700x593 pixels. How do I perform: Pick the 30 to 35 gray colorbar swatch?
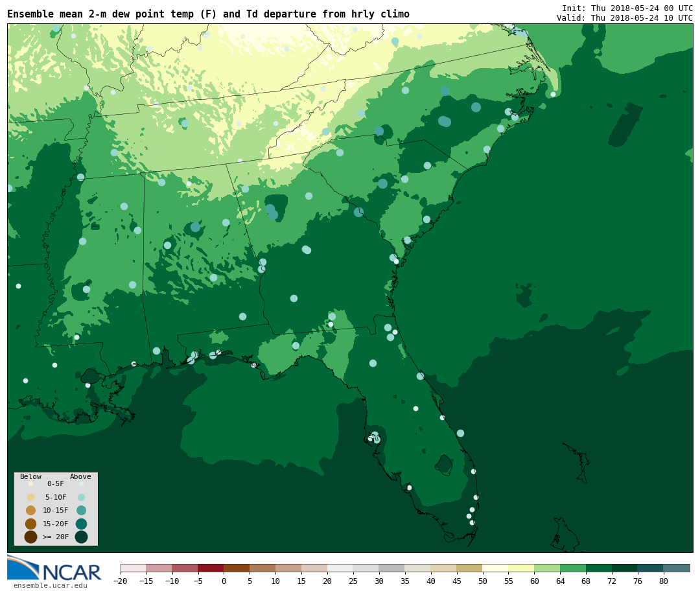click(392, 568)
